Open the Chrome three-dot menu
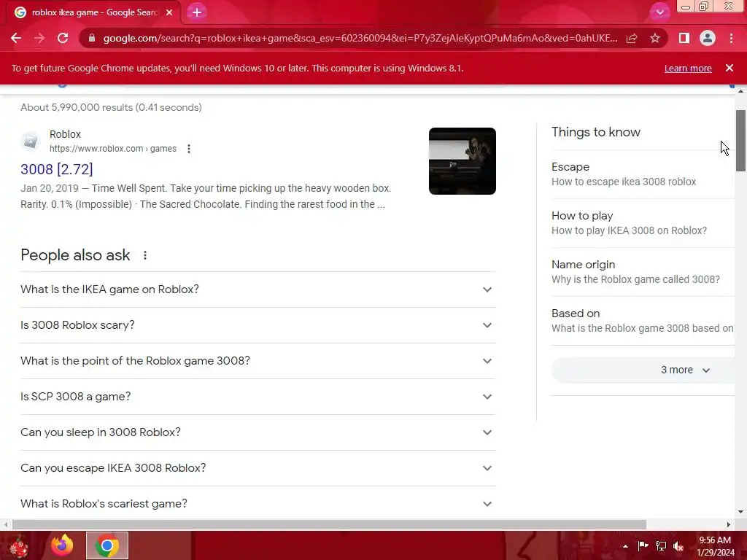Viewport: 747px width, 560px height. click(x=731, y=38)
